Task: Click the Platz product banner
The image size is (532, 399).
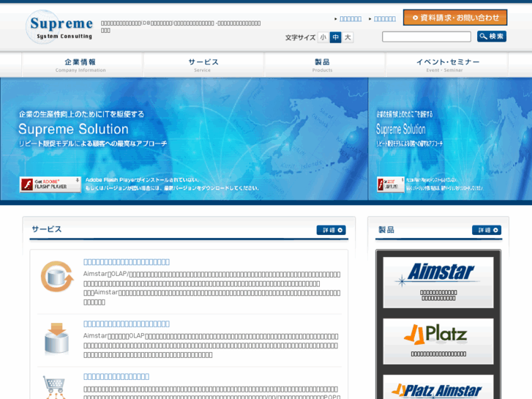Action: [438, 341]
